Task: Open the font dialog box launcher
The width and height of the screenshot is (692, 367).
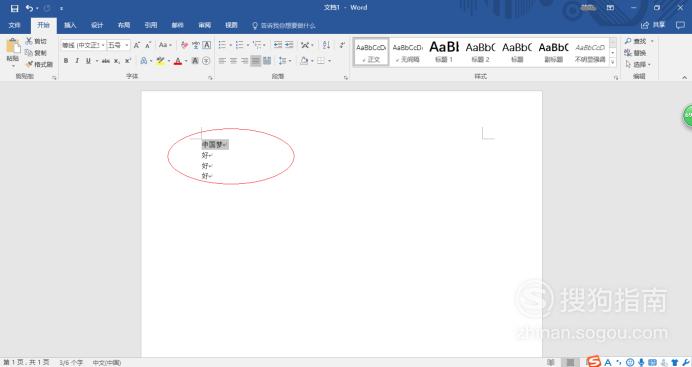Action: coord(211,78)
